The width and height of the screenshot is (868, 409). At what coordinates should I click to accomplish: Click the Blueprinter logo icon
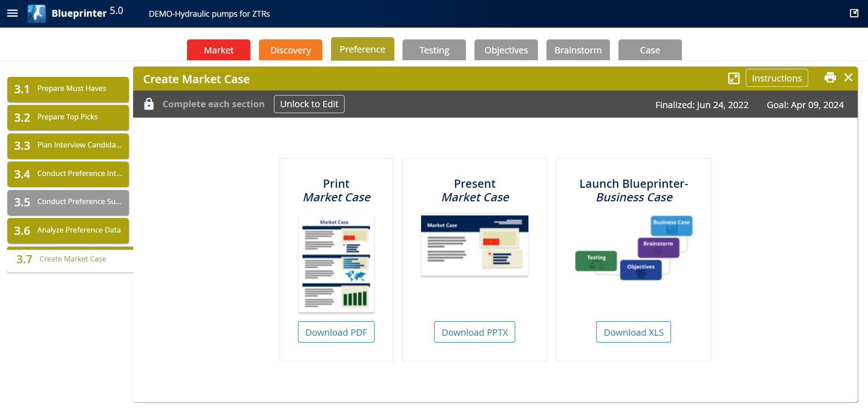[x=37, y=14]
